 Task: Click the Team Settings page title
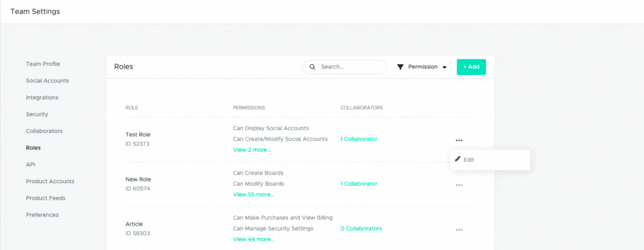click(35, 11)
